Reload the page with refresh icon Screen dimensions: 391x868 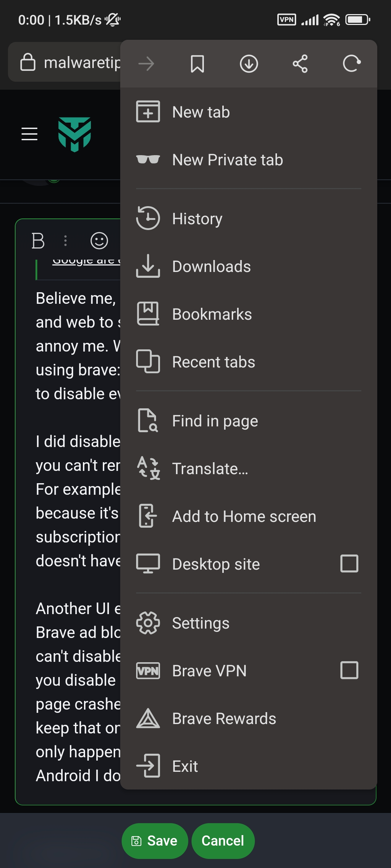[352, 64]
